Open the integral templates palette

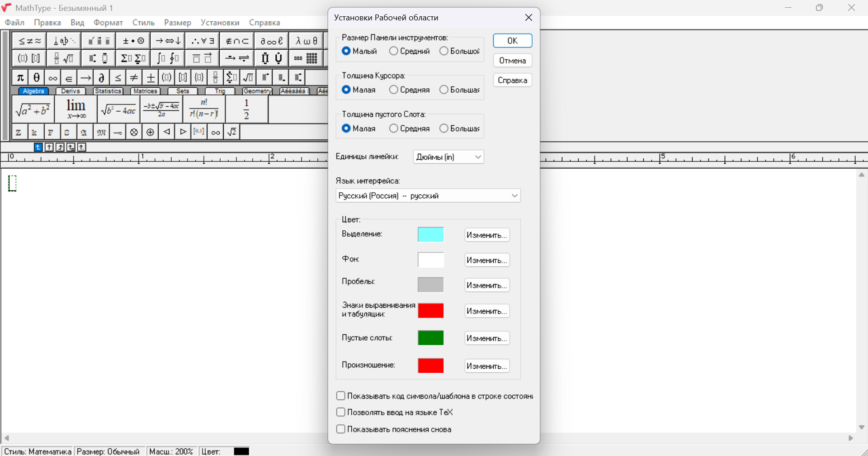(x=168, y=58)
